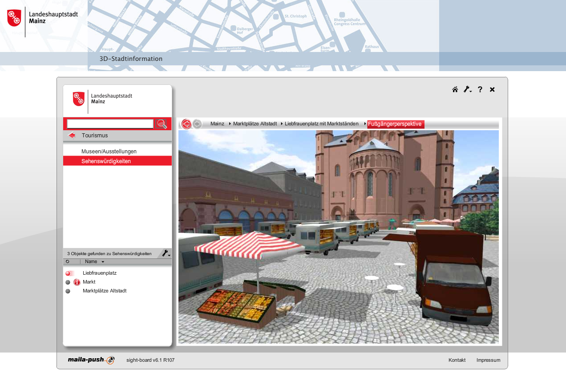Open the help question mark icon
This screenshot has width=566, height=392.
[480, 89]
